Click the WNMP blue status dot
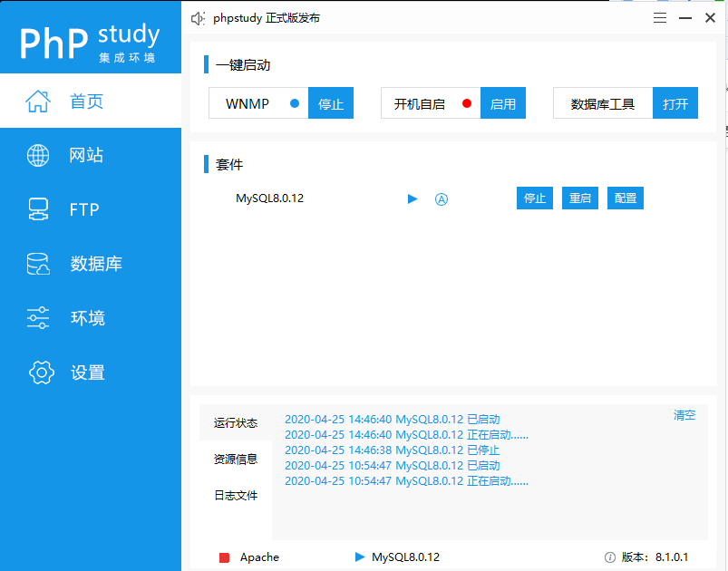728x571 pixels. tap(295, 103)
